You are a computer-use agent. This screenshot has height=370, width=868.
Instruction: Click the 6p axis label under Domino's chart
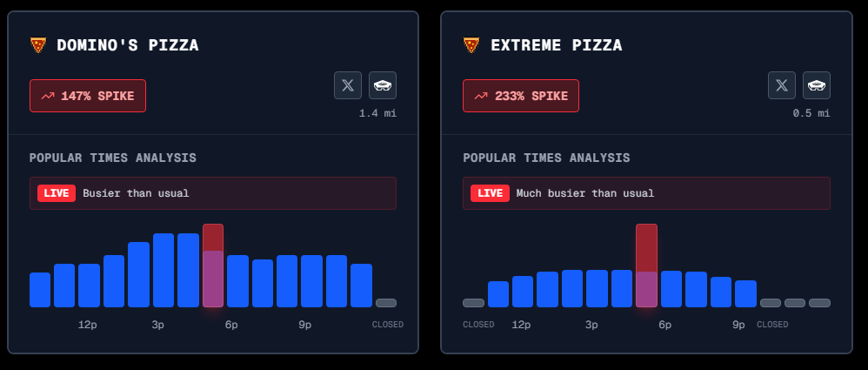click(231, 325)
